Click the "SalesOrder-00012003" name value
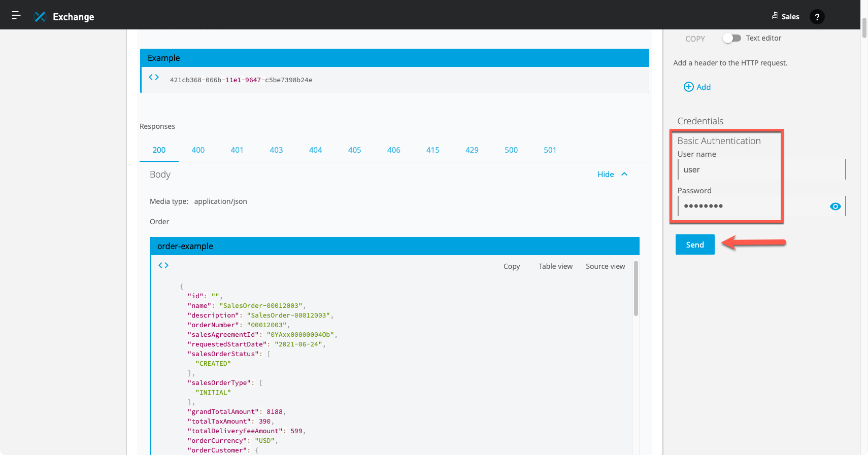The image size is (868, 455). click(261, 306)
